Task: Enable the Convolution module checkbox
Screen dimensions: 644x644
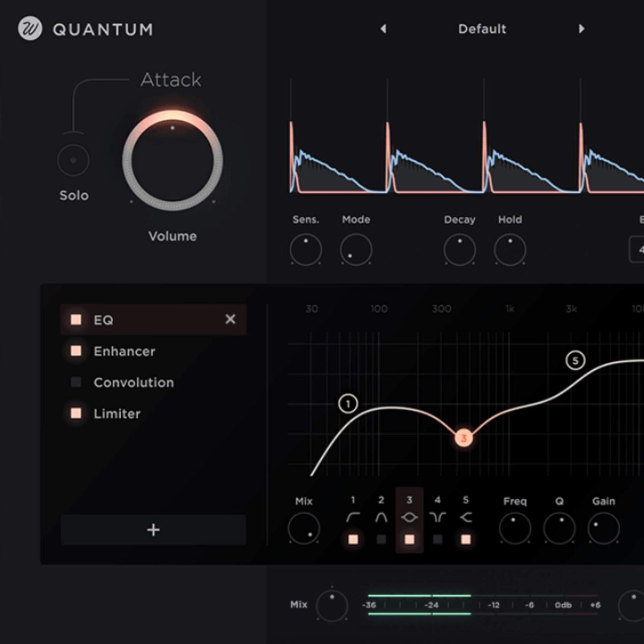Action: 76,382
